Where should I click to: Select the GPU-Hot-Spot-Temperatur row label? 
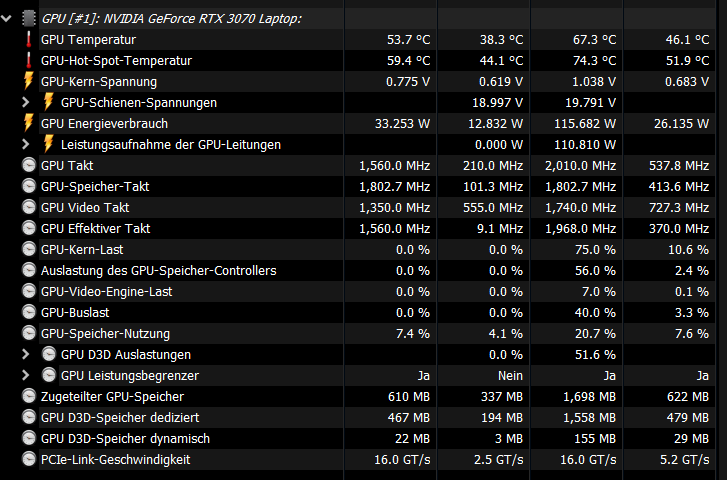[116, 61]
